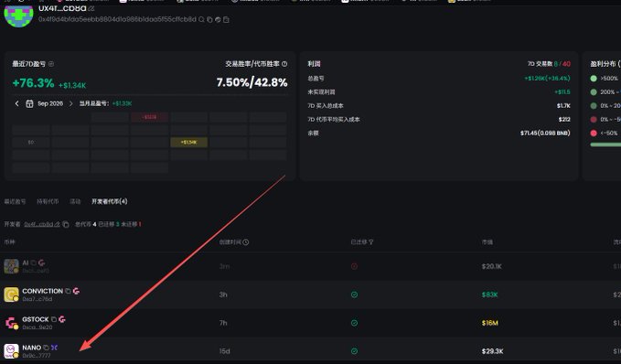This screenshot has width=621, height=364.
Task: Copy the GSTOCK token address
Action: 54,319
